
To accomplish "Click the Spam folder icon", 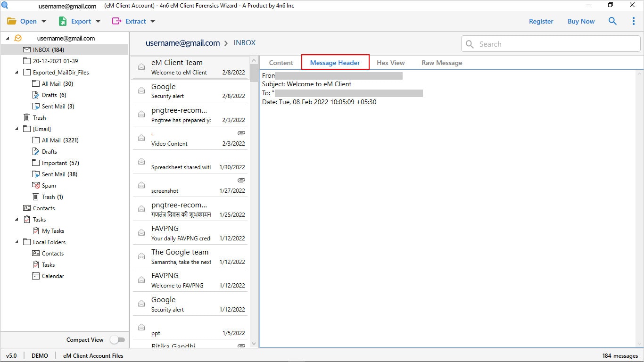I will point(36,185).
